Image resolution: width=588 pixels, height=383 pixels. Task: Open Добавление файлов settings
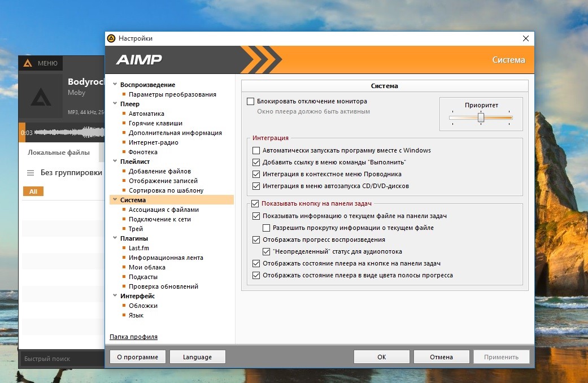(160, 171)
